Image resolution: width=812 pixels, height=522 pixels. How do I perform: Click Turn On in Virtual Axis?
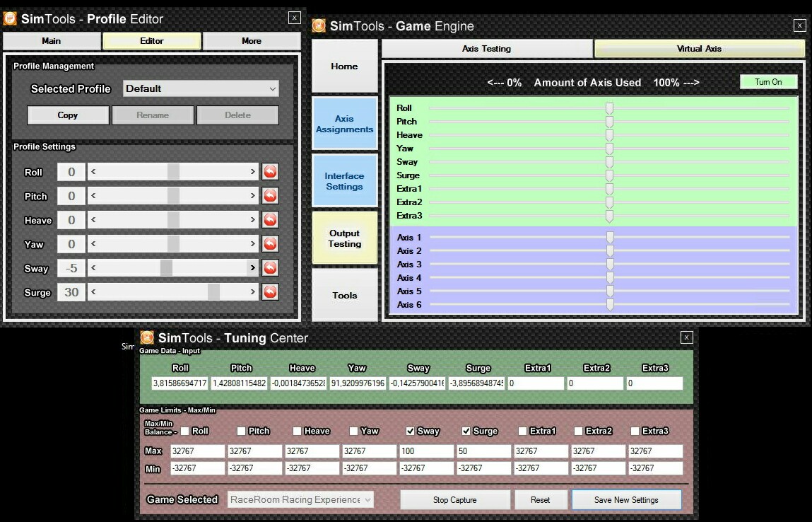click(768, 82)
